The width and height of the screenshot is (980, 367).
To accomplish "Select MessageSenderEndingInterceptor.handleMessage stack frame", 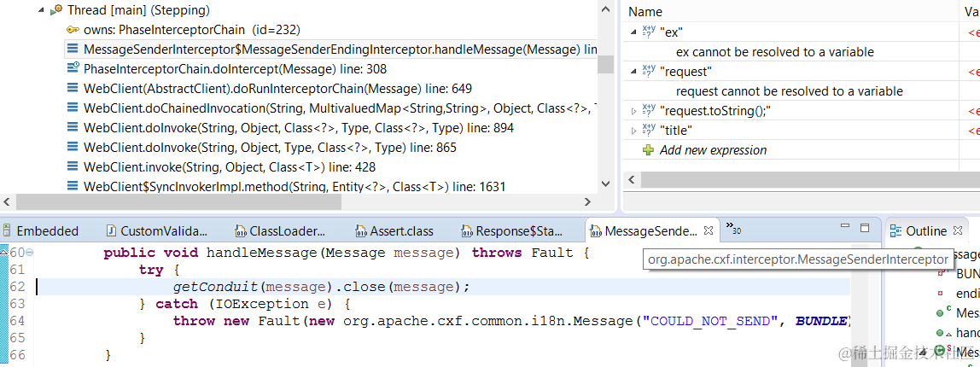I will coord(331,50).
